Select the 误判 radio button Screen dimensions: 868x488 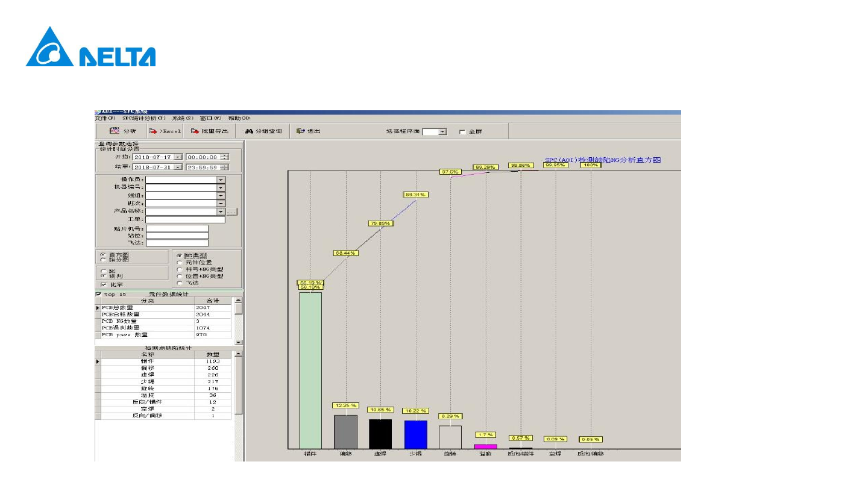[x=104, y=277]
